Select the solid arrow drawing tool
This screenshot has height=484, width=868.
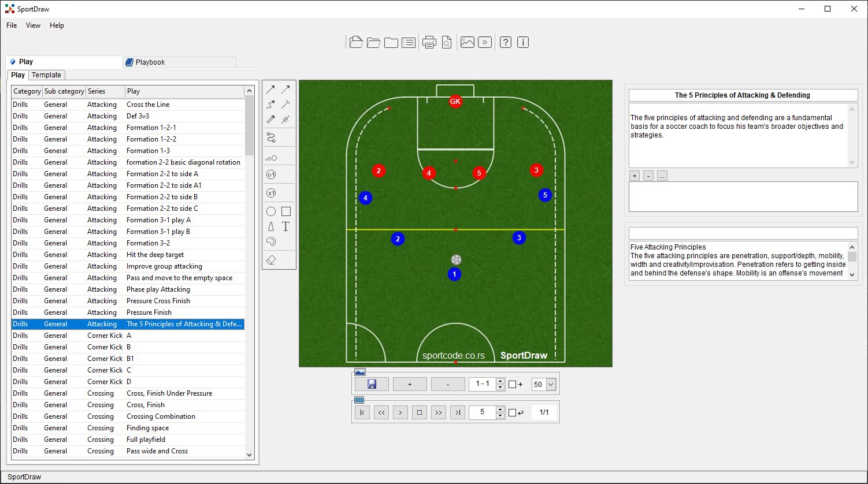(270, 90)
